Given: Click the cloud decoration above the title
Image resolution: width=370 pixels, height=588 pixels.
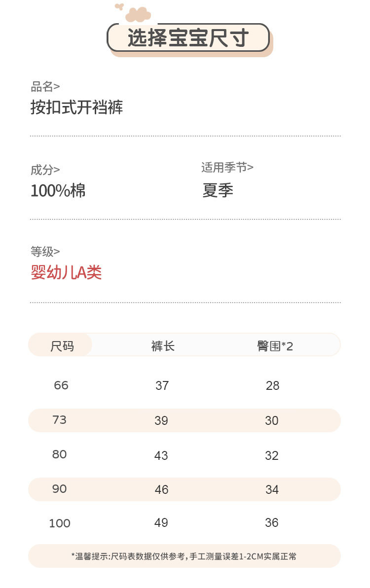Looking at the screenshot, I should 137,14.
